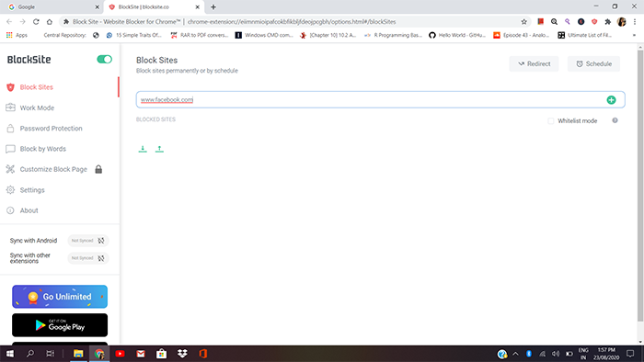Open the Apps bookmarks shortcut
The width and height of the screenshot is (644, 362).
coord(17,35)
